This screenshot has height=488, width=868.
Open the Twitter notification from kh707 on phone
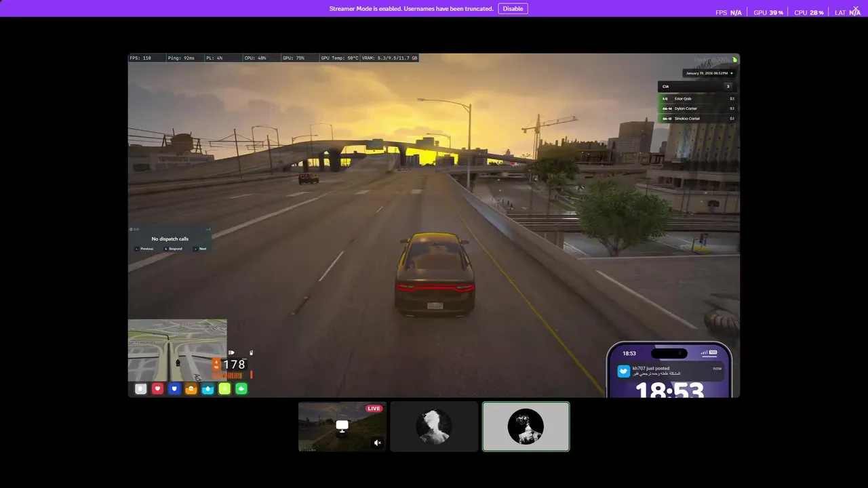(670, 371)
